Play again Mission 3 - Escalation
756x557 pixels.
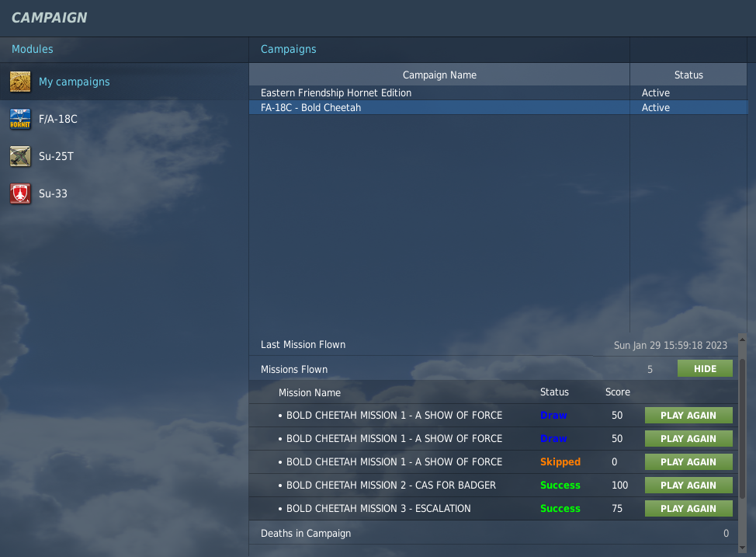point(688,509)
